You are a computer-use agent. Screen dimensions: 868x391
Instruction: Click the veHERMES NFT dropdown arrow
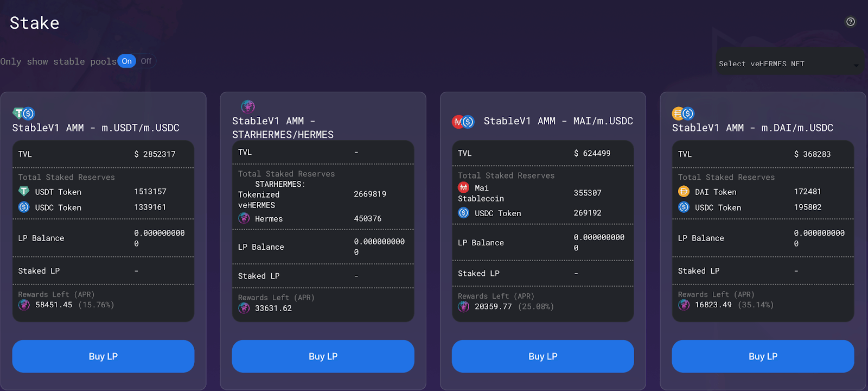point(856,66)
